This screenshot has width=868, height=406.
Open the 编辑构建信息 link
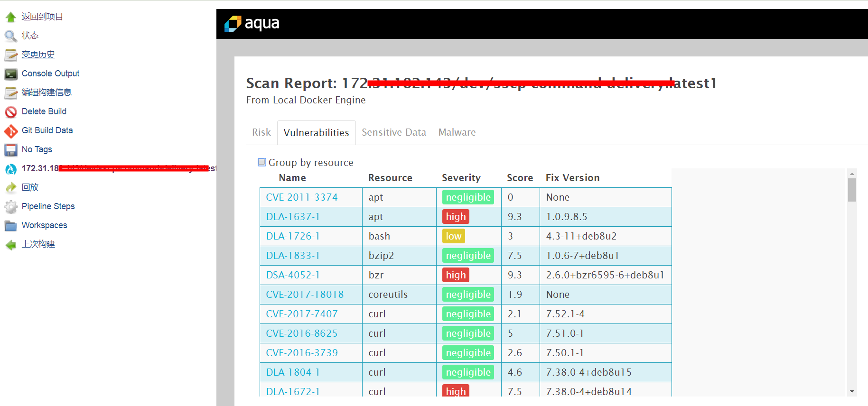[47, 92]
